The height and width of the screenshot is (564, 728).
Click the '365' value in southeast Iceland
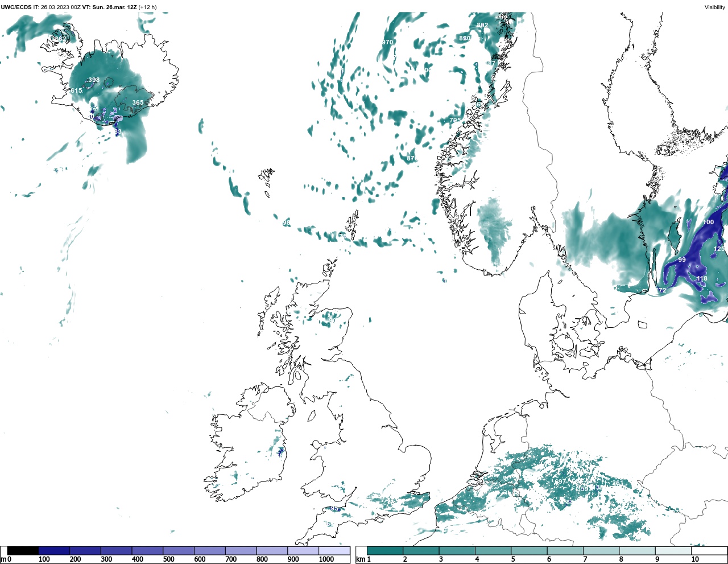click(x=138, y=103)
